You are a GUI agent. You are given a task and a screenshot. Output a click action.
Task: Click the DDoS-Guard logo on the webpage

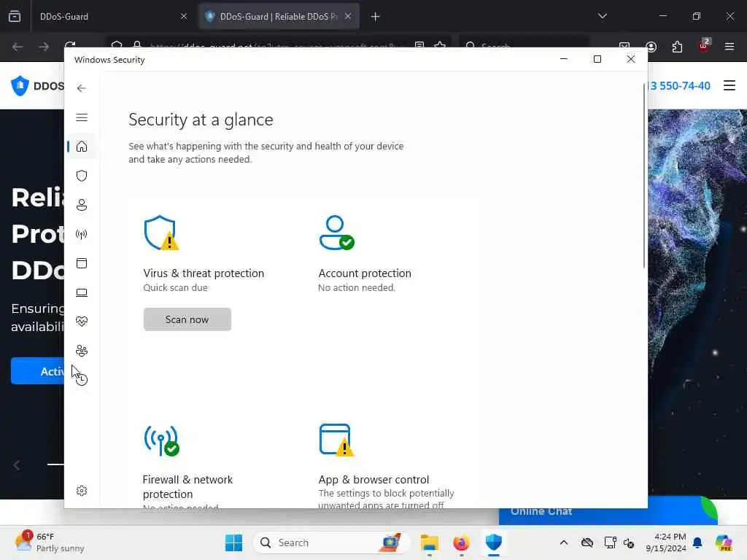(37, 86)
